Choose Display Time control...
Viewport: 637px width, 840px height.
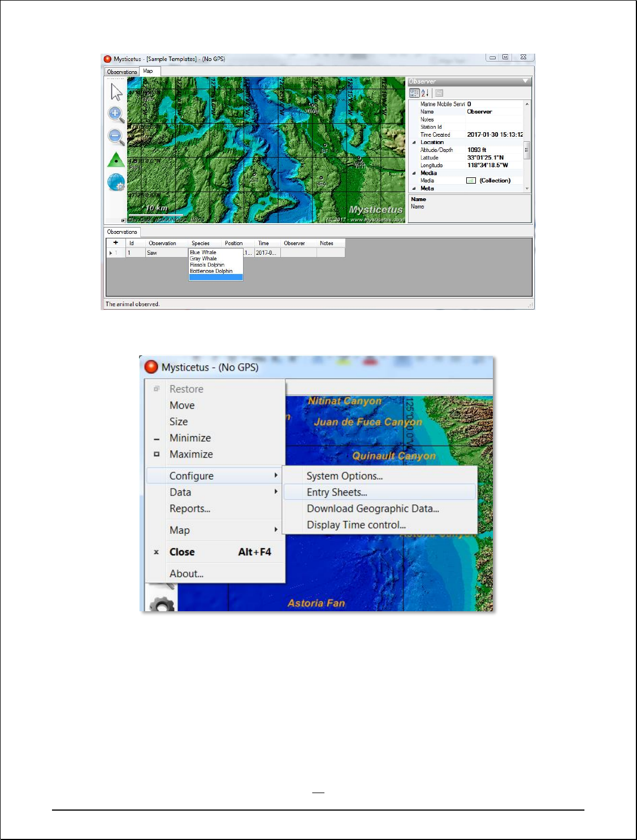380,525
